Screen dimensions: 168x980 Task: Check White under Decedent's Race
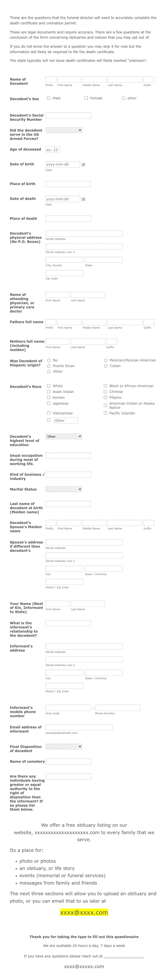tap(49, 386)
